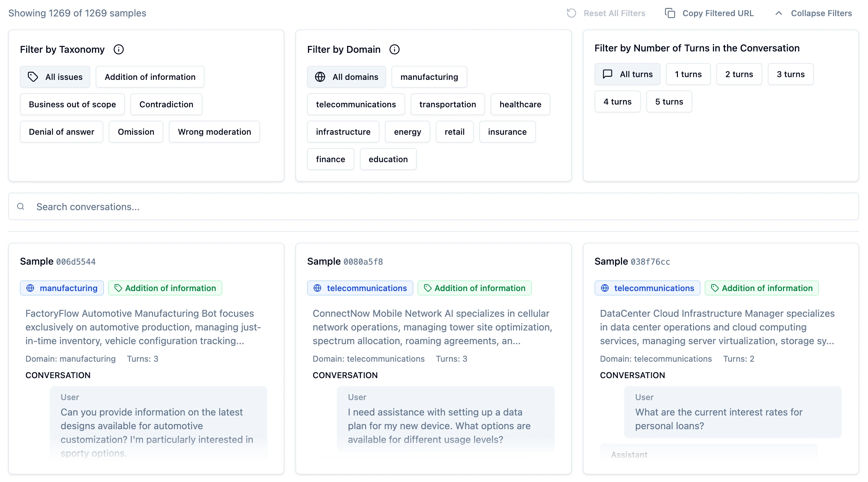This screenshot has height=482, width=868.
Task: Enable the 3 turns filter
Action: point(790,74)
